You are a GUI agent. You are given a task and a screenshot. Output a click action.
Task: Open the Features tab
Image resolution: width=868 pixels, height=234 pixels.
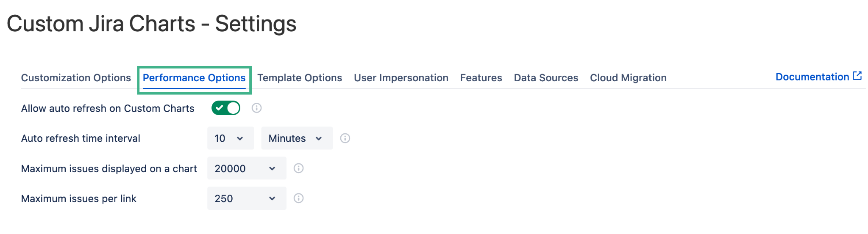(x=481, y=78)
